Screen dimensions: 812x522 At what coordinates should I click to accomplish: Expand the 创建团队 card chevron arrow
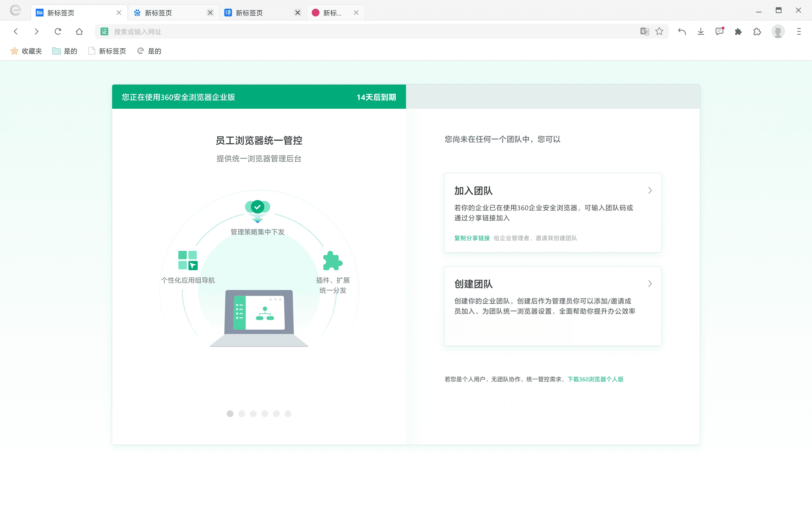coord(650,284)
